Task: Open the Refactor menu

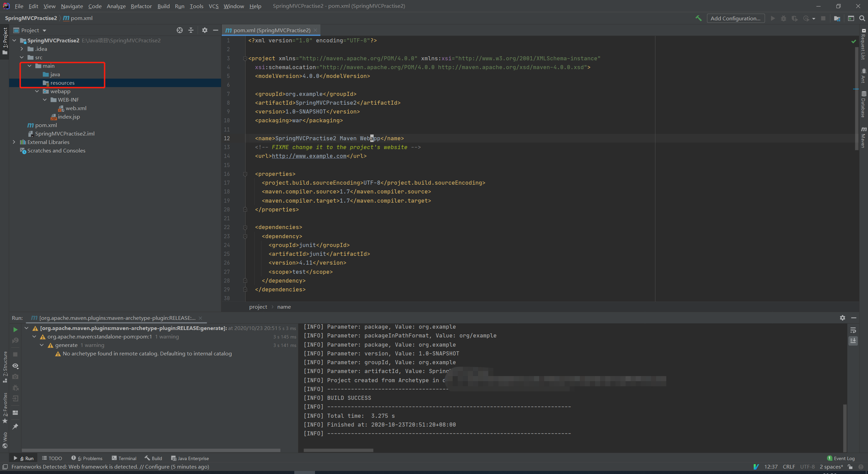Action: (x=141, y=6)
